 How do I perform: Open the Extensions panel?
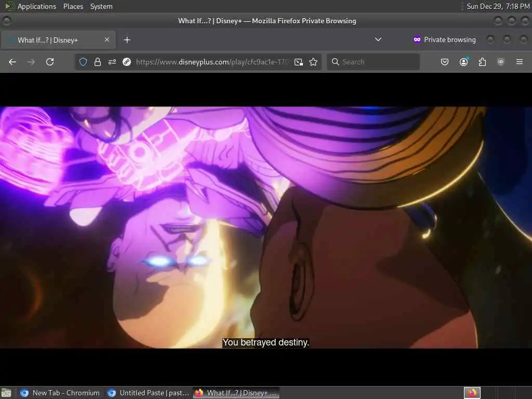click(x=482, y=62)
